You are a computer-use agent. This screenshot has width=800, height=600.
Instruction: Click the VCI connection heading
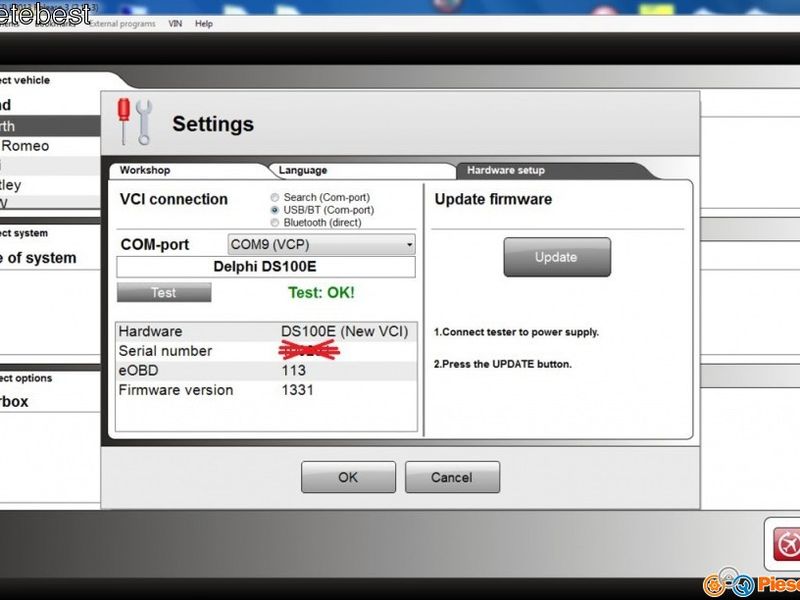click(173, 199)
